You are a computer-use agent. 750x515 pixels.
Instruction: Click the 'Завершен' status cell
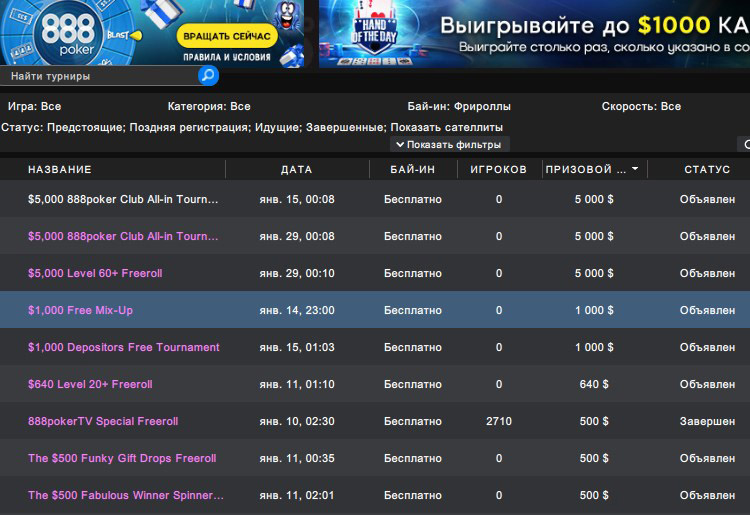tap(707, 421)
